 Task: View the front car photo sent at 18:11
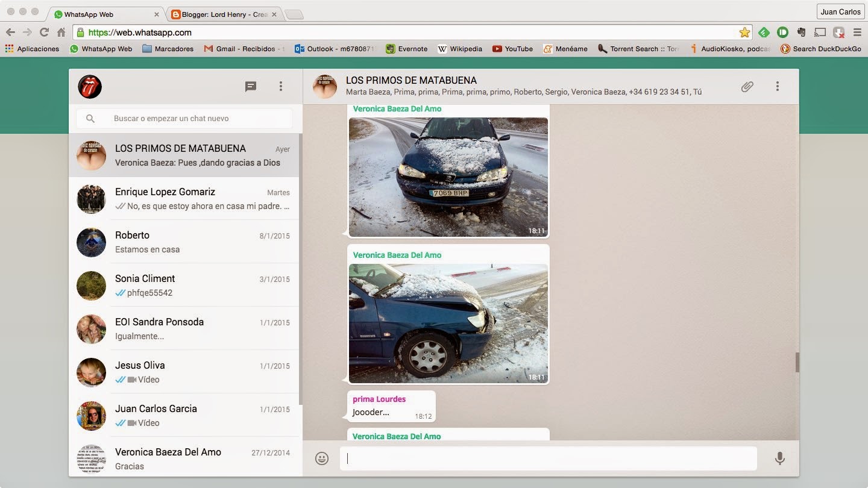click(448, 177)
